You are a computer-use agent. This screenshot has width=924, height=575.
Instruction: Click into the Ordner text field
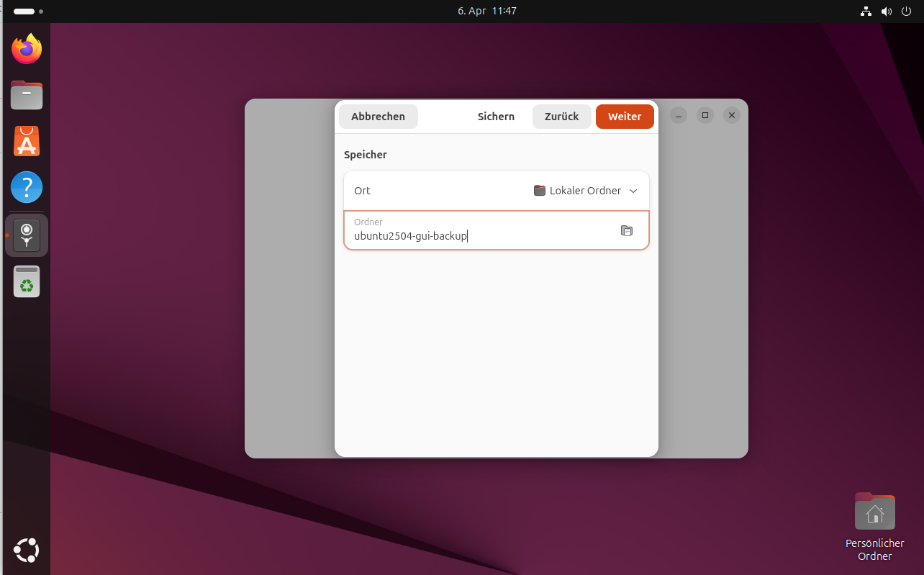click(x=475, y=236)
